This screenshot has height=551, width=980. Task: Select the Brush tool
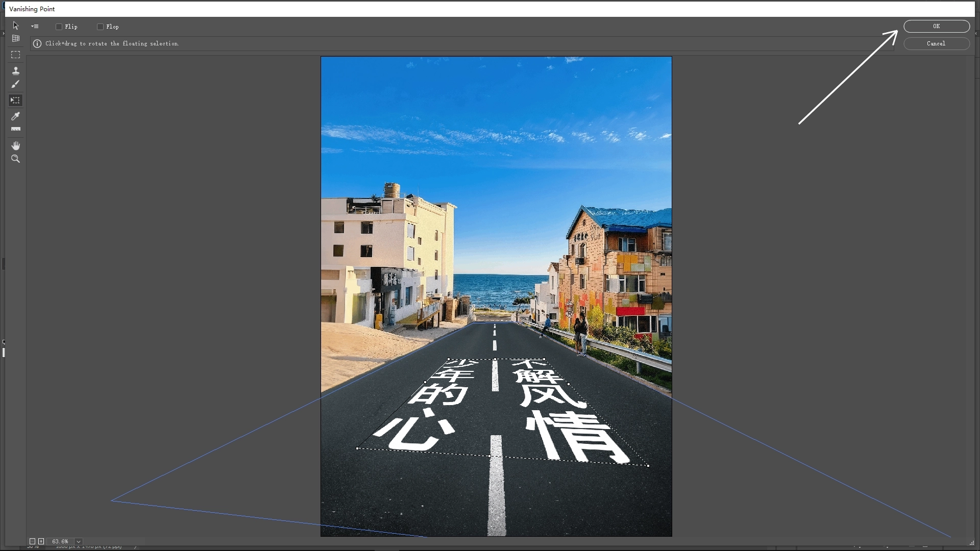pos(15,84)
